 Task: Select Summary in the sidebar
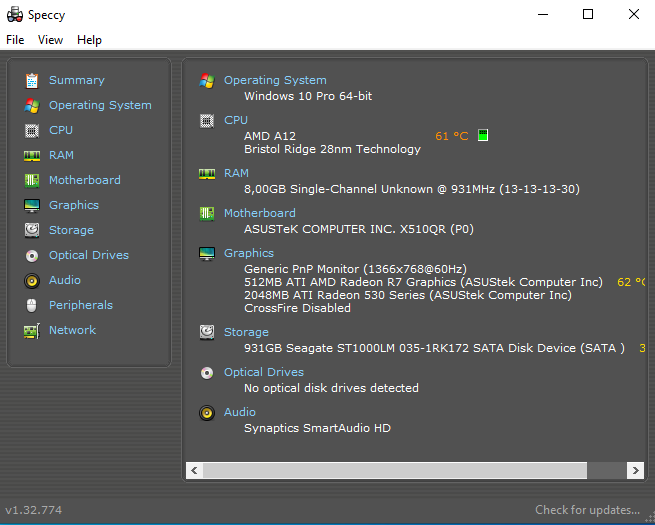click(77, 80)
